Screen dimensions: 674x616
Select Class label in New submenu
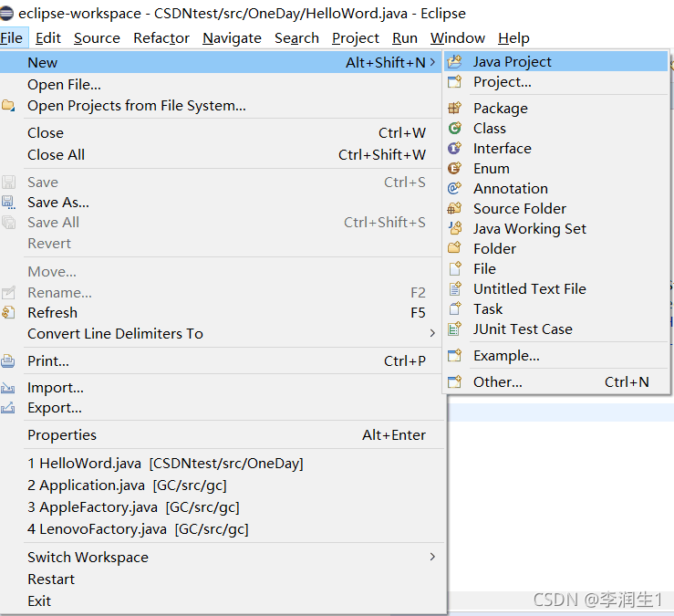[490, 128]
